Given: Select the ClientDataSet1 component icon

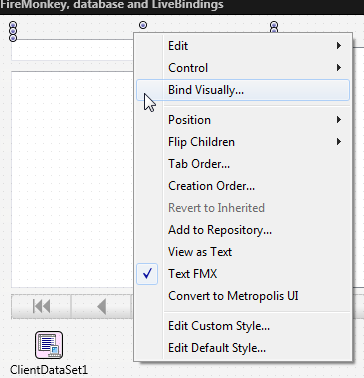Looking at the screenshot, I should (x=49, y=345).
